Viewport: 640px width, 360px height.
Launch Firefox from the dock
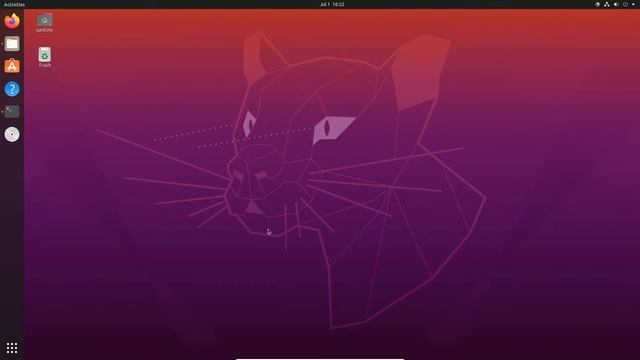click(x=12, y=20)
